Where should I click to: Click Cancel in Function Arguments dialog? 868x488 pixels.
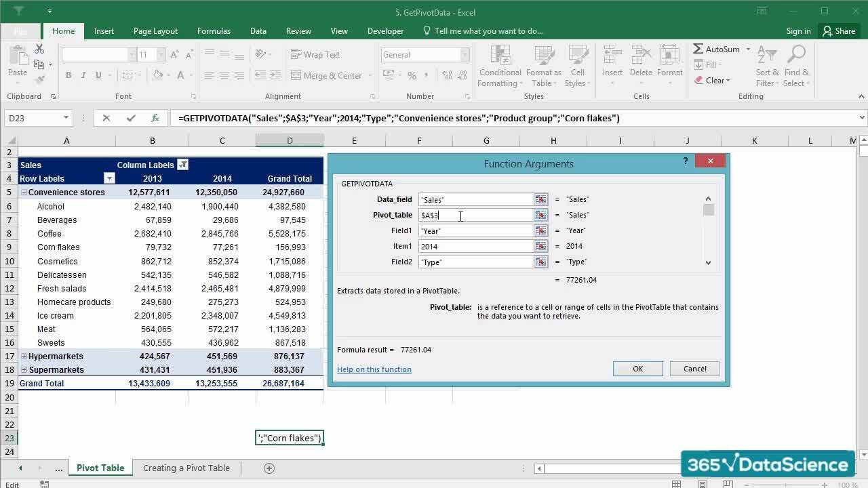694,369
